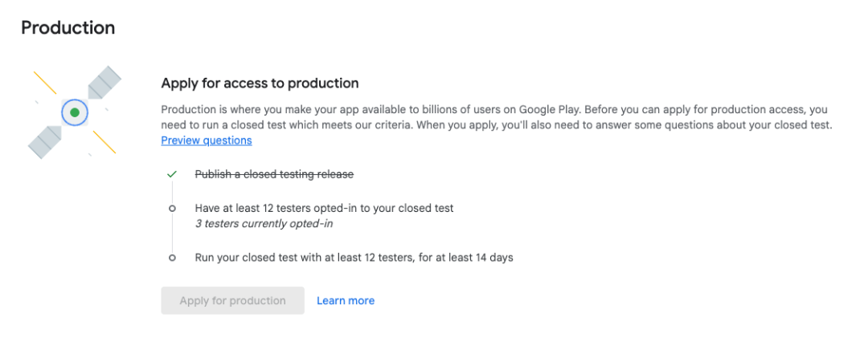Click the satellite's lower-left solar panel
The width and height of the screenshot is (868, 346).
pyautogui.click(x=45, y=142)
